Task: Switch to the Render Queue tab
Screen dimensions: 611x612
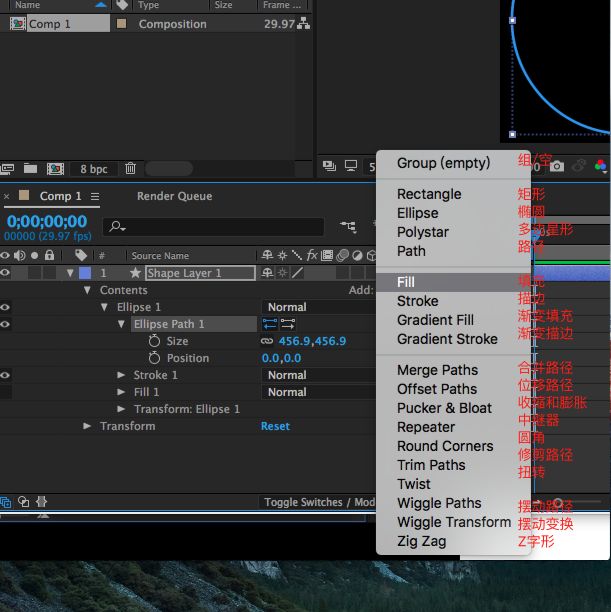Action: (x=175, y=196)
